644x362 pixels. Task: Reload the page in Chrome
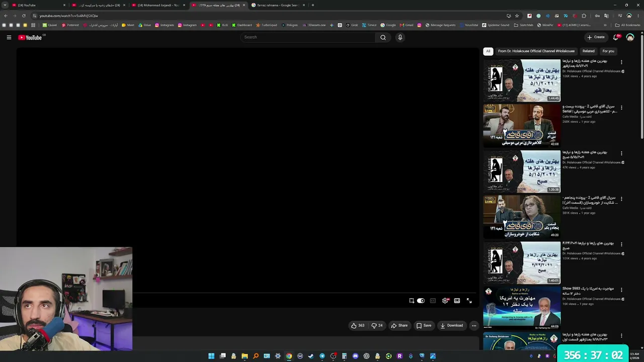pyautogui.click(x=24, y=16)
